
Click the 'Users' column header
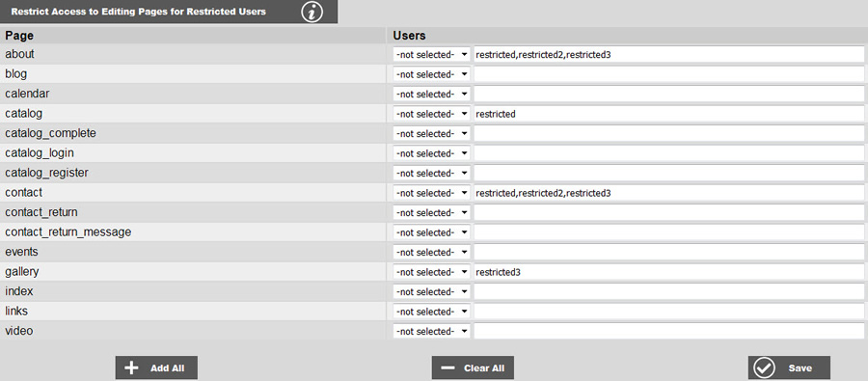point(409,36)
